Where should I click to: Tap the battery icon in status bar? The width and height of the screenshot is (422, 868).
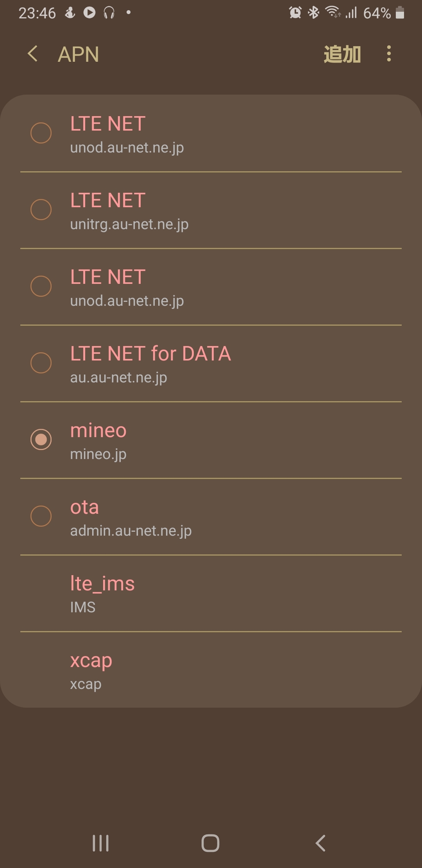click(x=400, y=13)
